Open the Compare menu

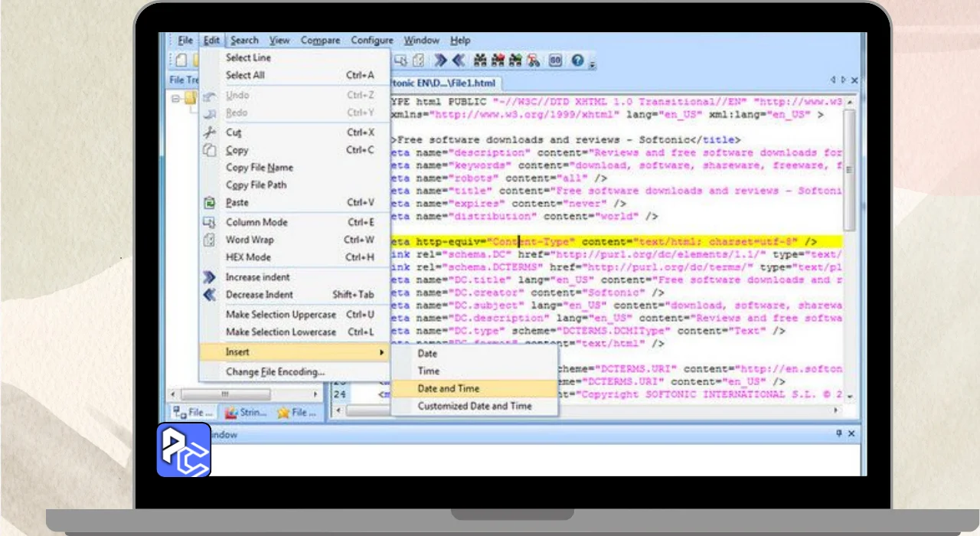coord(320,41)
